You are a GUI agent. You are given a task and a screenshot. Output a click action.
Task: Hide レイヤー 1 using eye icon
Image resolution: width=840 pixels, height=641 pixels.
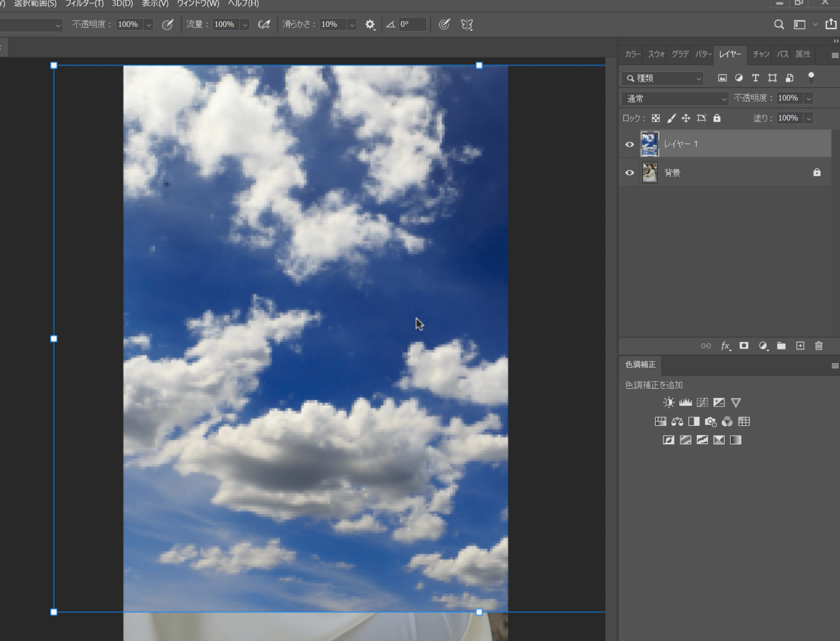coord(629,144)
